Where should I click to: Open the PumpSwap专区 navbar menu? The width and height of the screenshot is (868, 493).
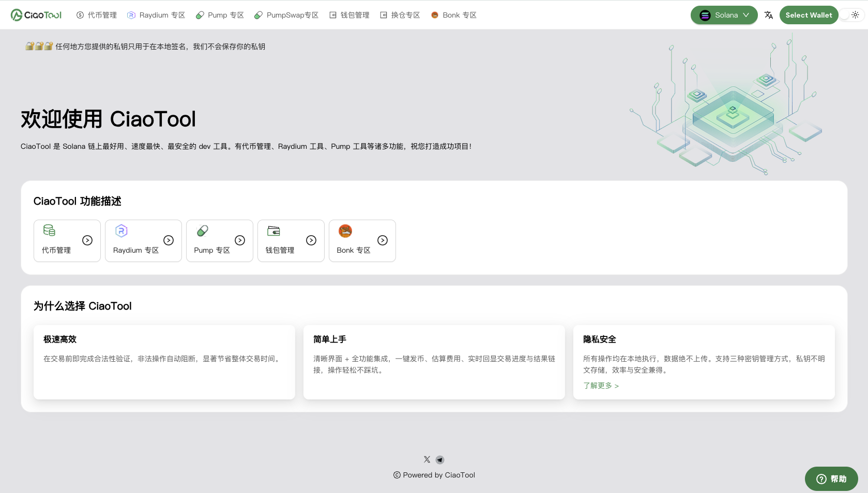[286, 15]
